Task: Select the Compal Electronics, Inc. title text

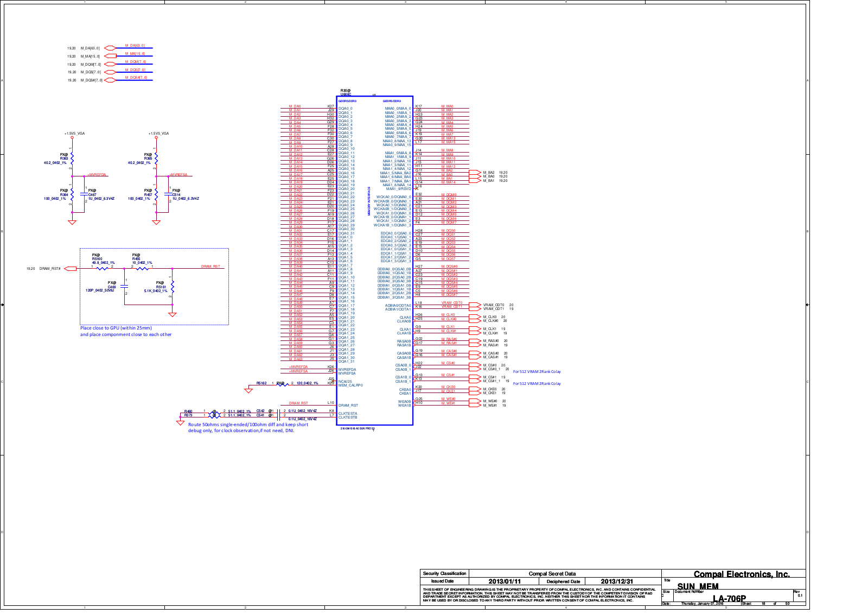Action: (742, 574)
